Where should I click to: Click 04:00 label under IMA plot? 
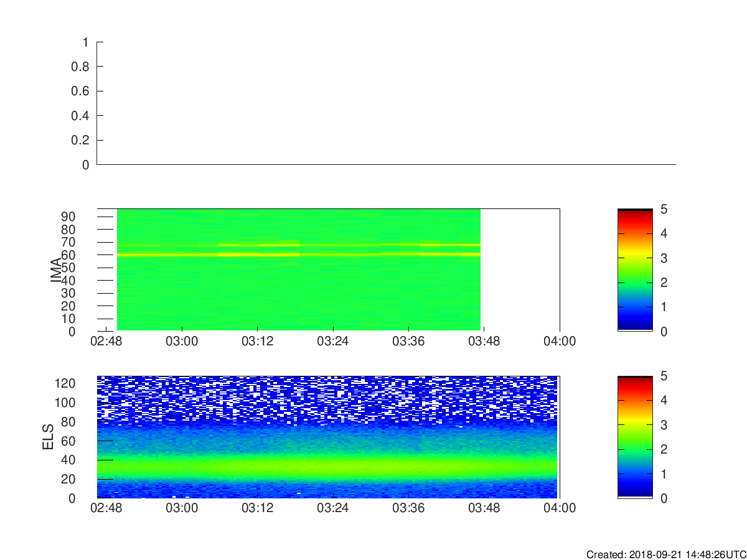[x=560, y=341]
